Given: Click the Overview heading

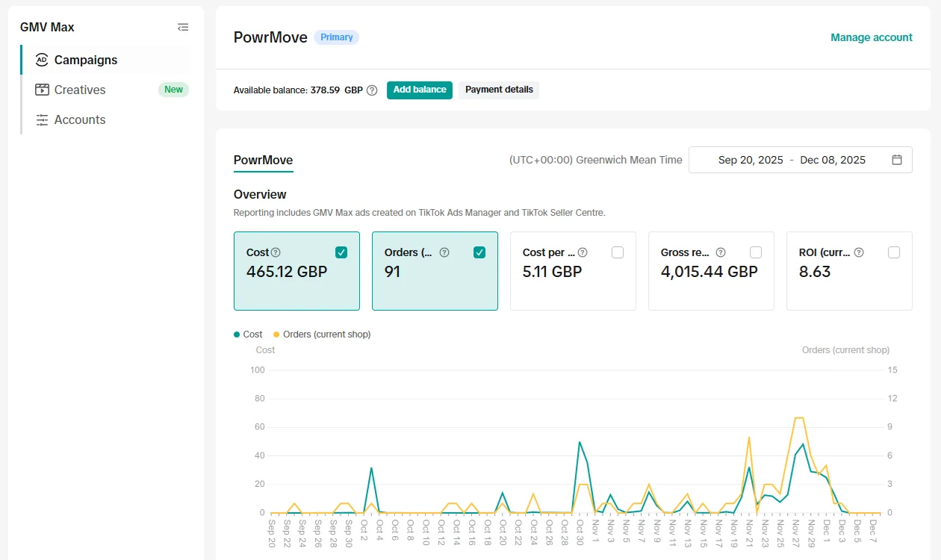Looking at the screenshot, I should [x=260, y=194].
